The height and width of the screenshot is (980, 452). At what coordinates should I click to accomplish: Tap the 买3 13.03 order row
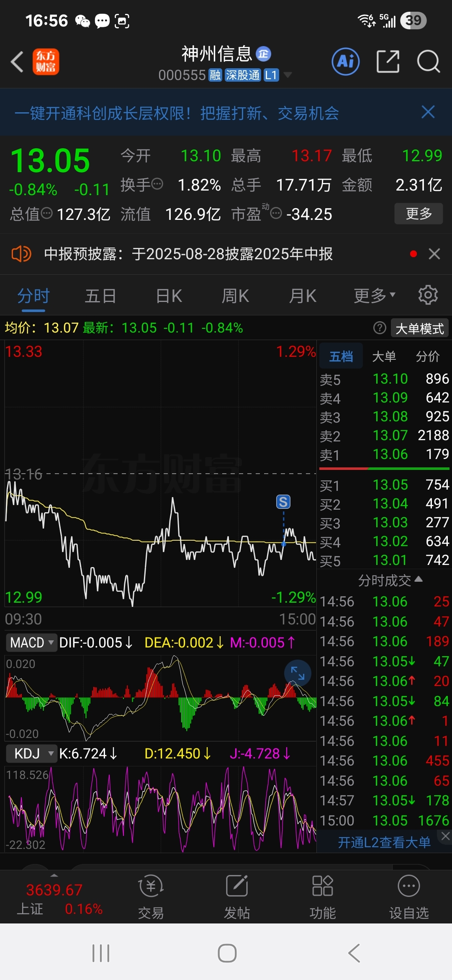(384, 523)
